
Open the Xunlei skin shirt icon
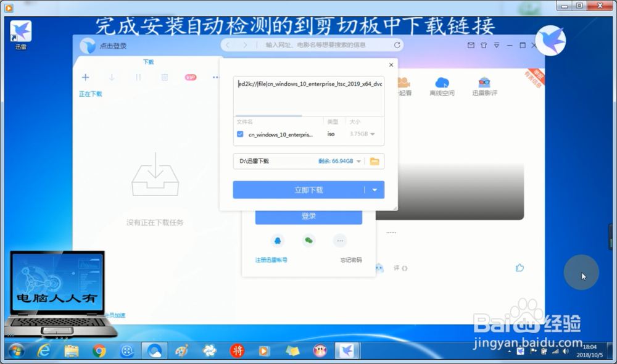[484, 45]
